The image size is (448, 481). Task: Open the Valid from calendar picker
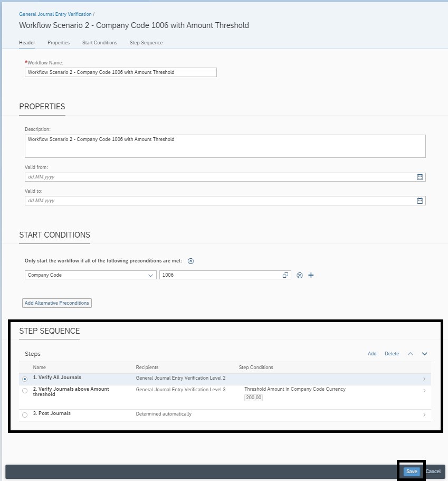(x=420, y=177)
